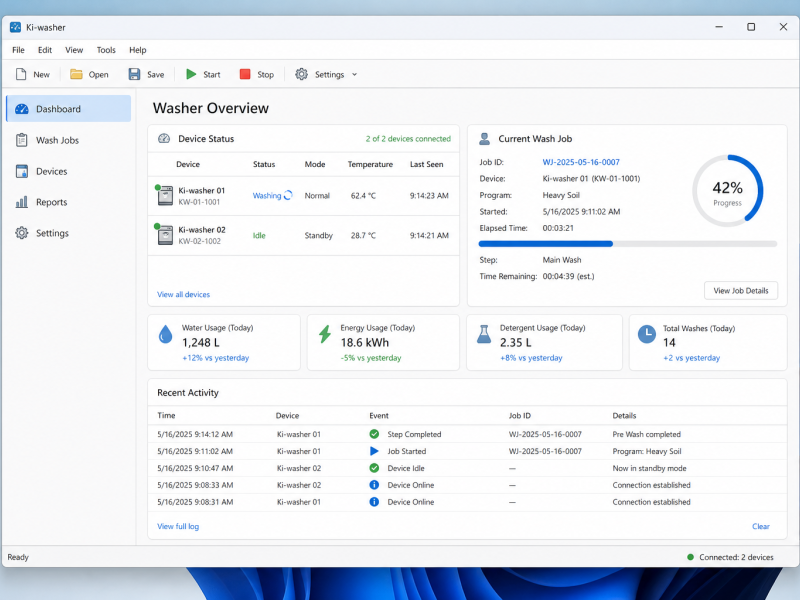Click 'Program: Heavy Soil' details cell
This screenshot has height=600, width=800.
[647, 451]
